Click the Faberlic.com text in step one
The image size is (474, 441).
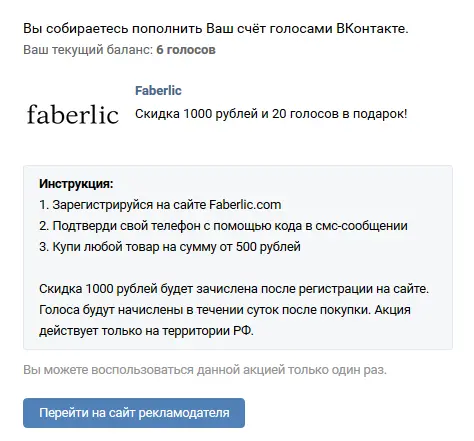[x=245, y=205]
